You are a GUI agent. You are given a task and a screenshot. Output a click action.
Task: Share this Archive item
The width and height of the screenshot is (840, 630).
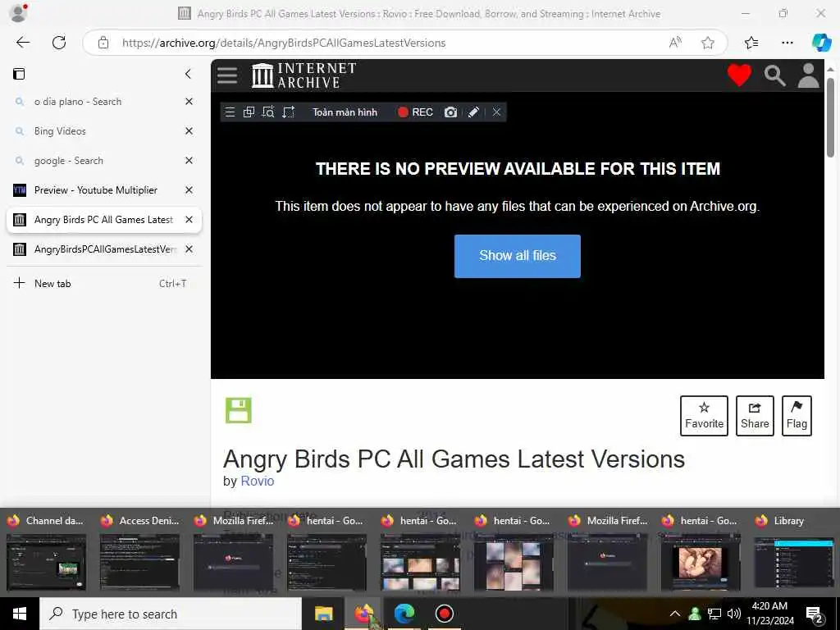(x=755, y=416)
